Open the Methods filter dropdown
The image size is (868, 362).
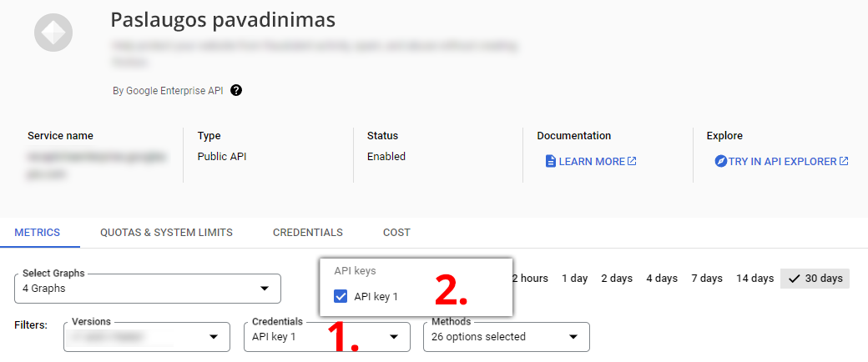click(506, 337)
